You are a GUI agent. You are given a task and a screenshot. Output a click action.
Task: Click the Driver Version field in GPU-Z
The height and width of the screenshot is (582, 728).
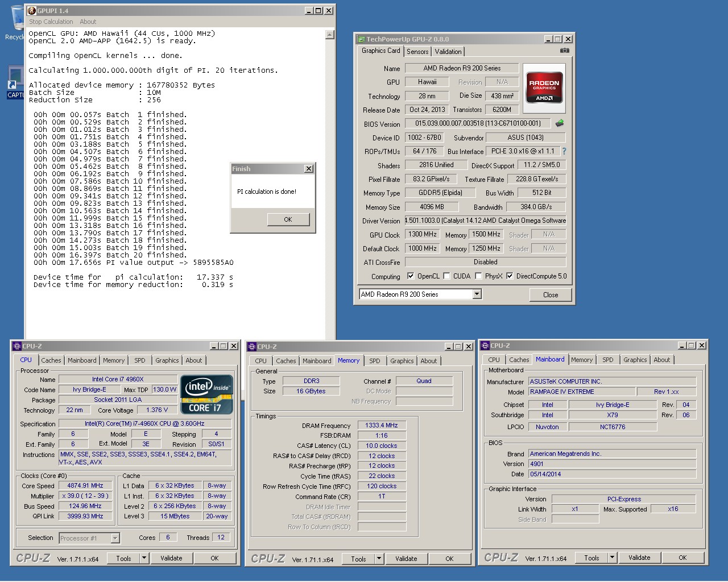pos(485,221)
